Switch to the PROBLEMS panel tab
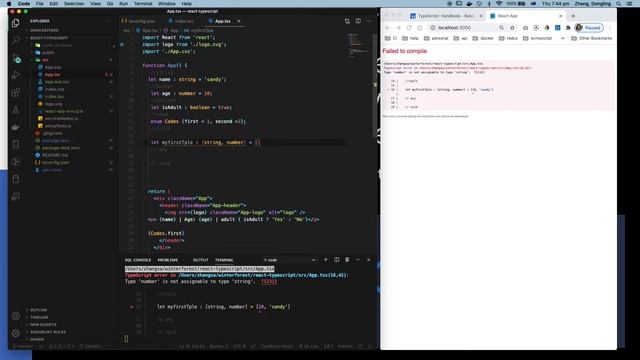The height and width of the screenshot is (360, 640). pyautogui.click(x=167, y=260)
